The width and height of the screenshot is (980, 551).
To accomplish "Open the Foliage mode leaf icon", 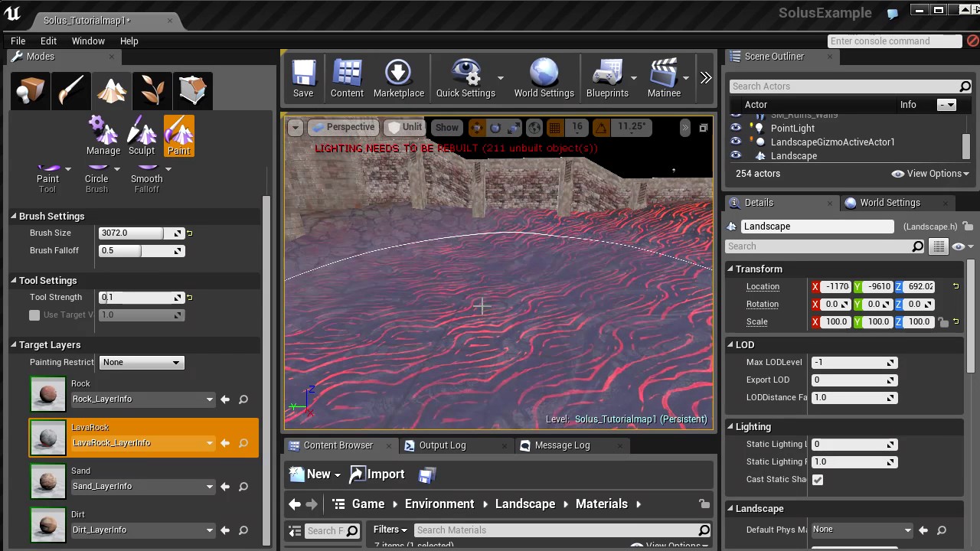I will point(152,90).
